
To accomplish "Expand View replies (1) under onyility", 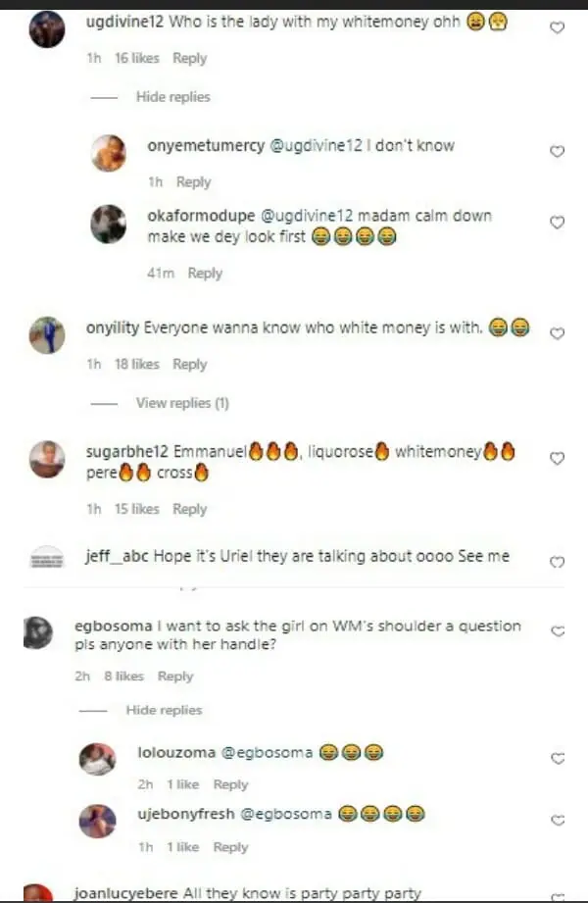I will click(x=182, y=403).
